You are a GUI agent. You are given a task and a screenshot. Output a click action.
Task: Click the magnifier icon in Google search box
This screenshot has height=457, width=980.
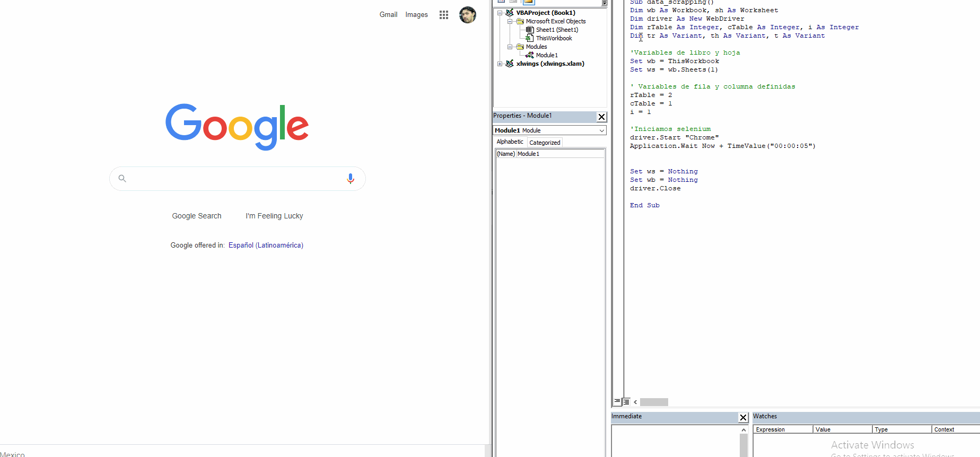[x=122, y=179]
